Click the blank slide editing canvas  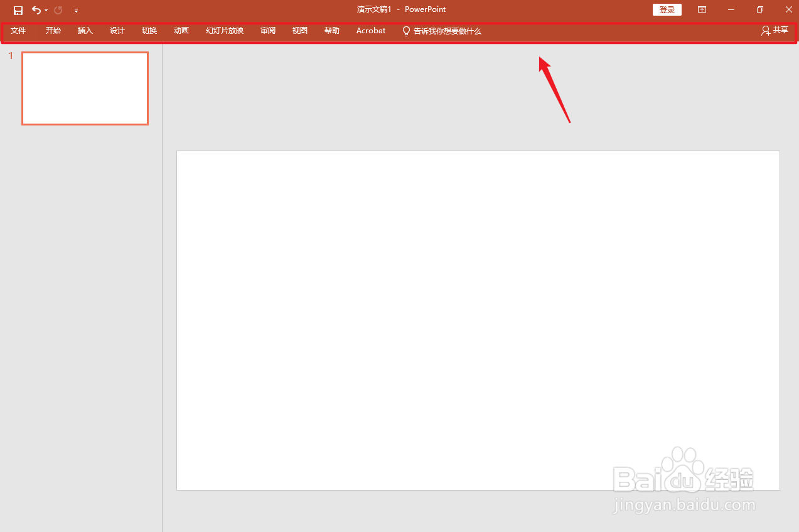[478, 321]
